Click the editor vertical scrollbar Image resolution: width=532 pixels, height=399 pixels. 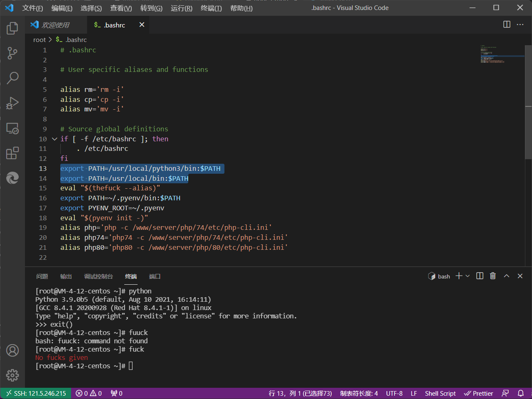pyautogui.click(x=528, y=102)
